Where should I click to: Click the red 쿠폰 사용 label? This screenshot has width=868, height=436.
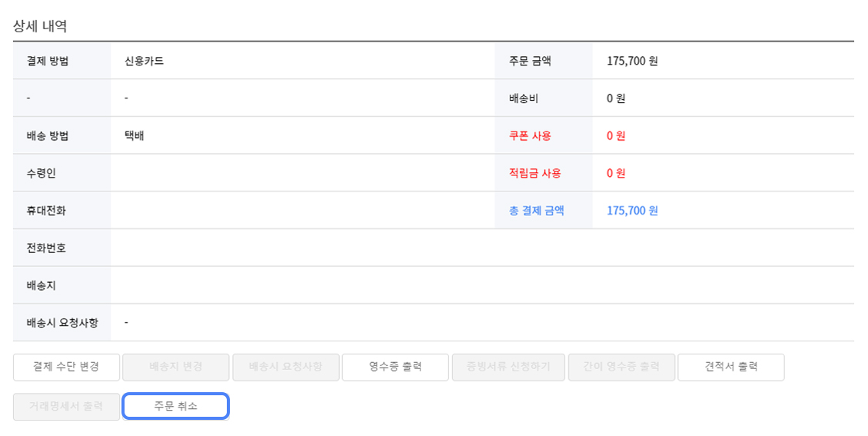click(530, 136)
